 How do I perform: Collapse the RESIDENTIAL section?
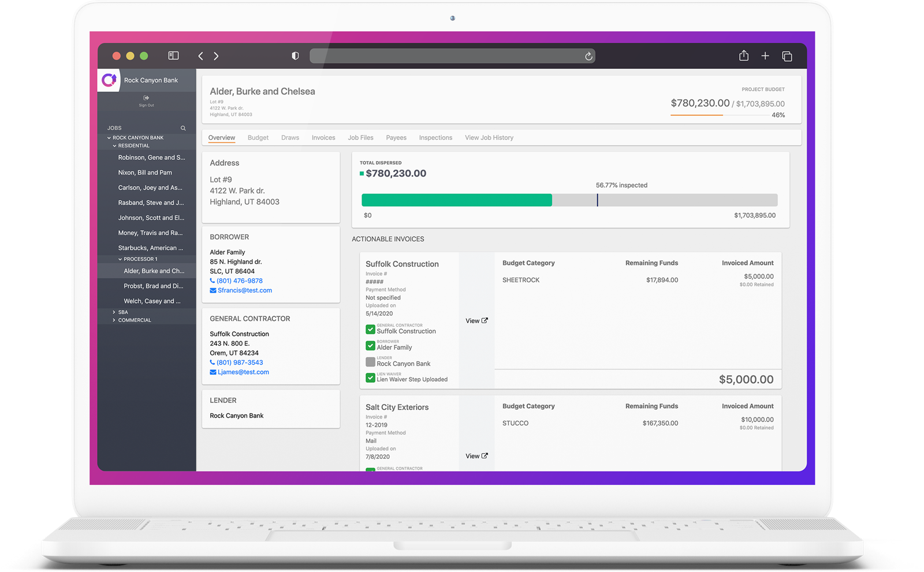click(x=114, y=146)
